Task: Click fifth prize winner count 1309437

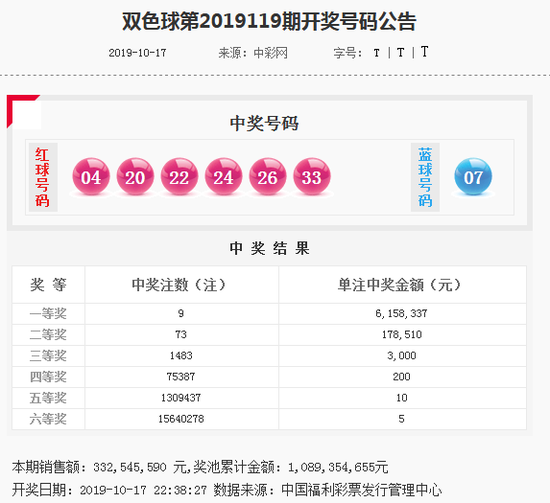Action: pyautogui.click(x=181, y=397)
